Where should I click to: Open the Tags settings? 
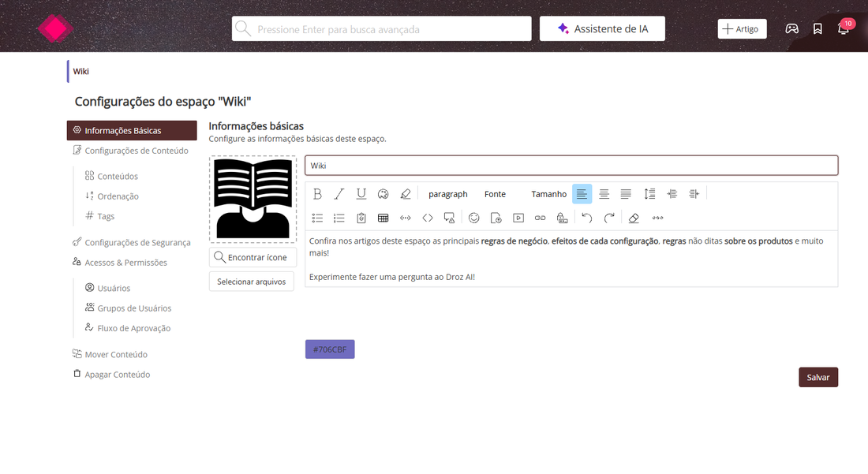tap(100, 216)
